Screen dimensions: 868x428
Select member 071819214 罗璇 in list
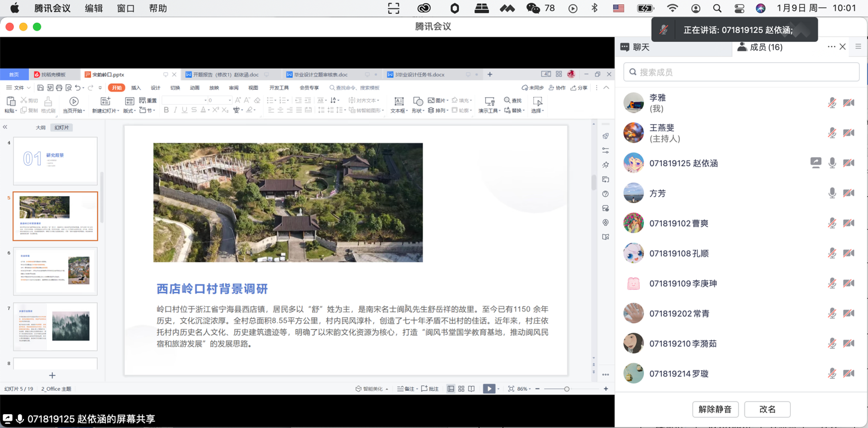679,373
